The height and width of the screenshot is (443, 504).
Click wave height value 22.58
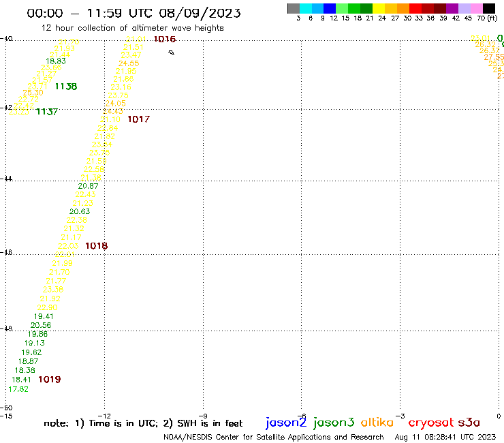tap(93, 169)
